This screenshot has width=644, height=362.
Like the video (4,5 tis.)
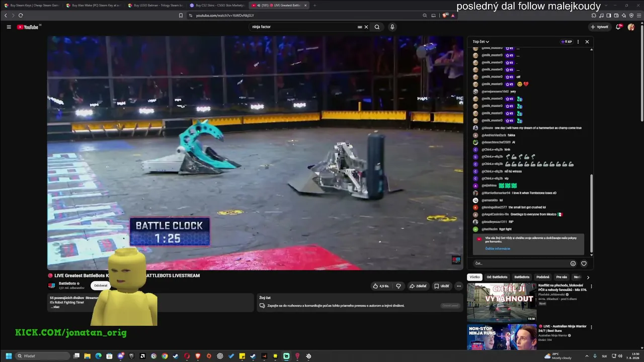381,286
